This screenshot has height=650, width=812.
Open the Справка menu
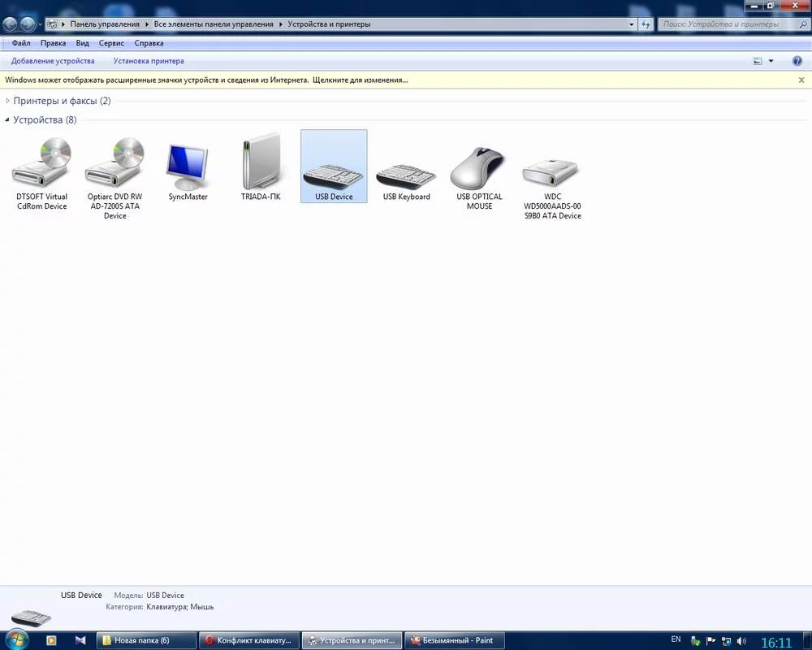149,44
